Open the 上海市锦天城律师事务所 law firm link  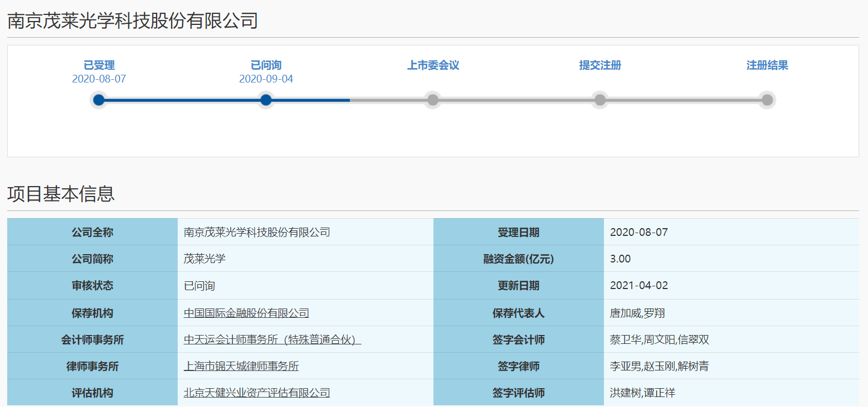pyautogui.click(x=241, y=366)
